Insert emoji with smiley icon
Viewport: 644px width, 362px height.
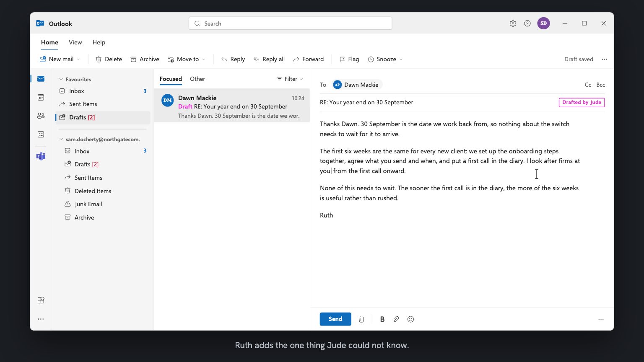(x=410, y=319)
